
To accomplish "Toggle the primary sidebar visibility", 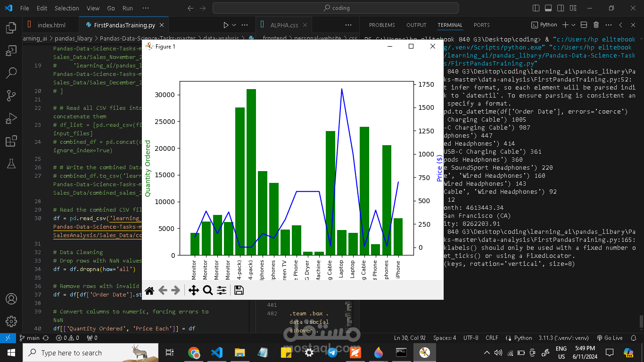I will pyautogui.click(x=536, y=8).
